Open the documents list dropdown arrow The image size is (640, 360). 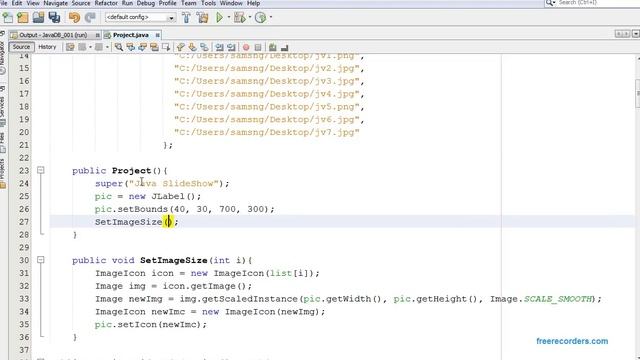tap(636, 34)
